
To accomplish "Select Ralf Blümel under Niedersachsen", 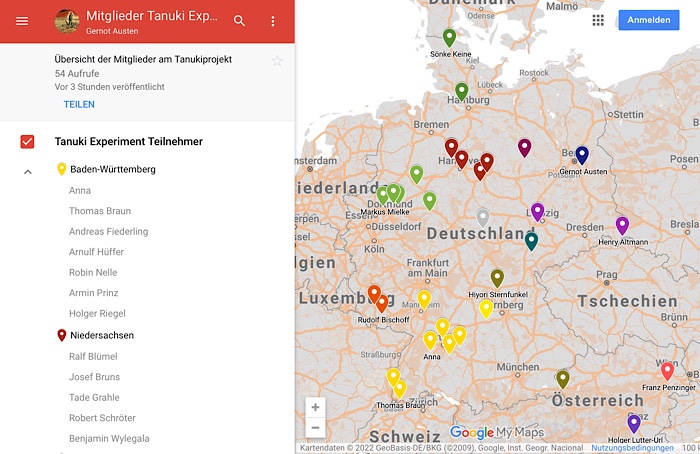I will pyautogui.click(x=95, y=356).
